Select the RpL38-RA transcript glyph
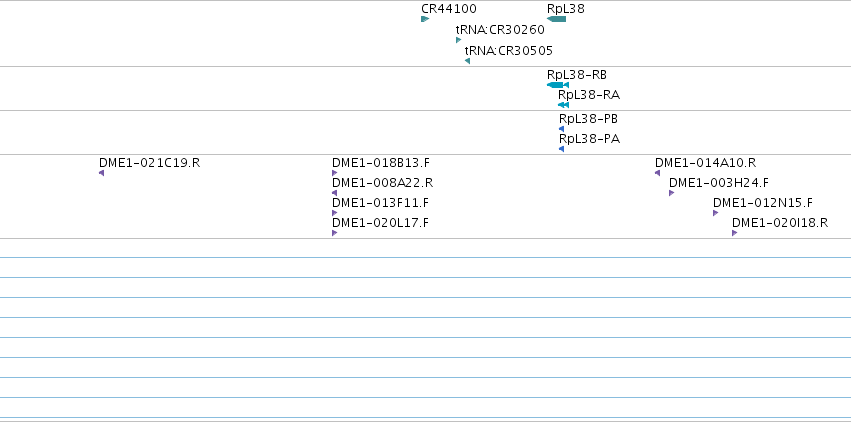Image resolution: width=851 pixels, height=422 pixels. (x=563, y=105)
